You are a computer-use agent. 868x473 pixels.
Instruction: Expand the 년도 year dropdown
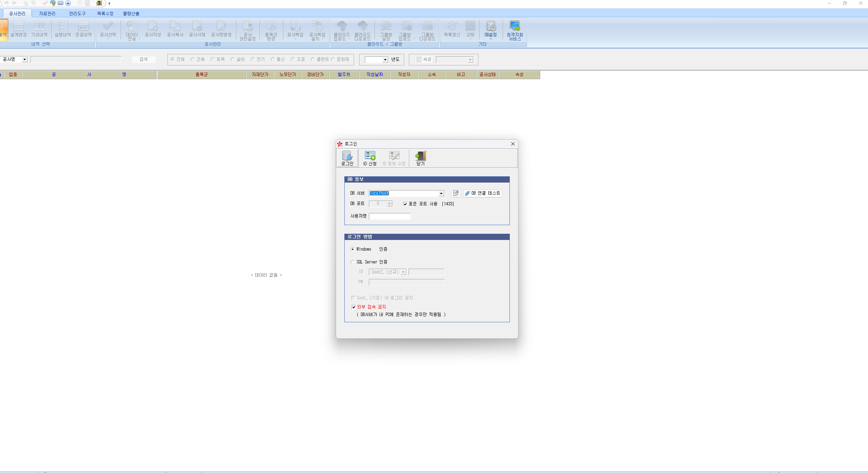(x=385, y=60)
